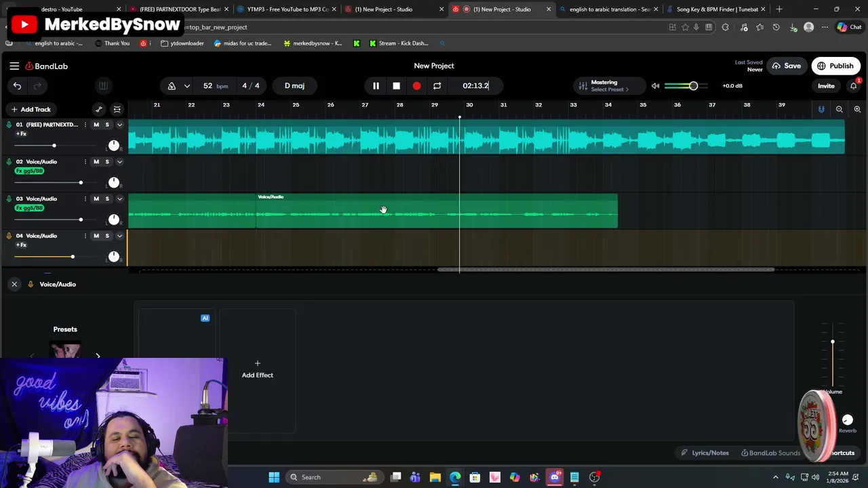
Task: Click the 02:13.2 time display
Action: coord(475,85)
